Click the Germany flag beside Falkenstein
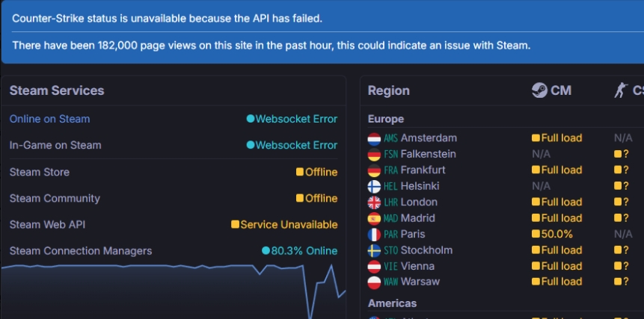 coord(375,155)
